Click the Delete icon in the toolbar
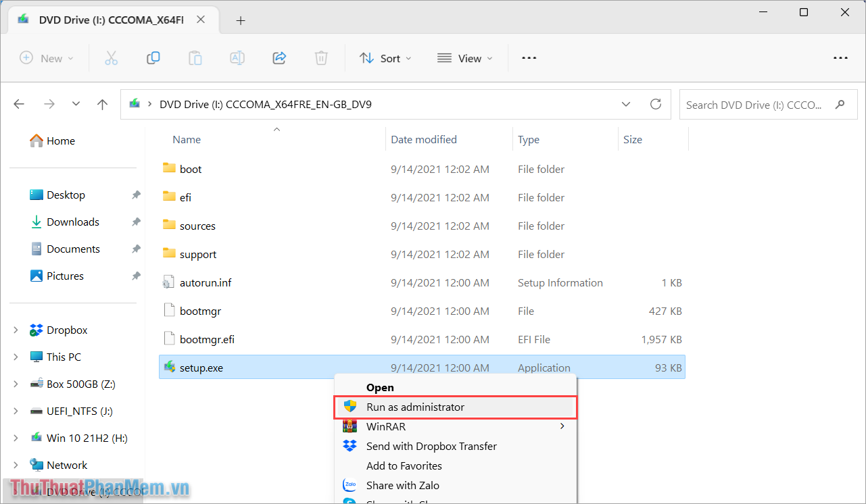Image resolution: width=866 pixels, height=504 pixels. click(x=320, y=58)
